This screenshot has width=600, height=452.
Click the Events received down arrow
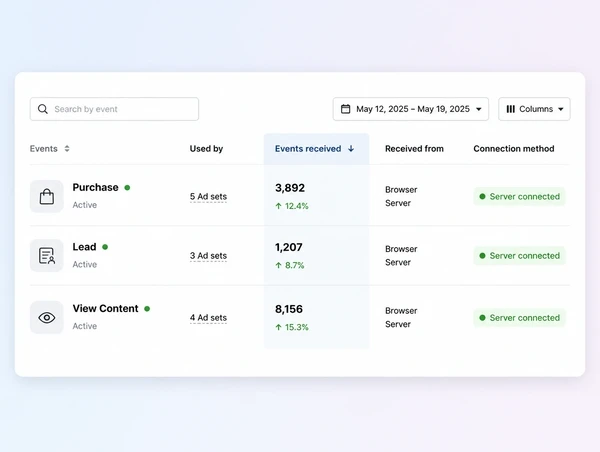point(351,148)
